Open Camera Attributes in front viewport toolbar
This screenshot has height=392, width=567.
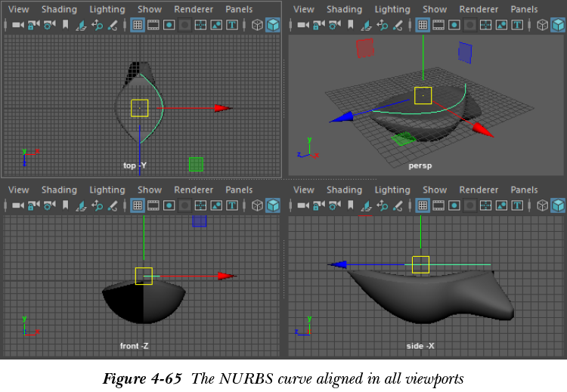click(x=49, y=205)
